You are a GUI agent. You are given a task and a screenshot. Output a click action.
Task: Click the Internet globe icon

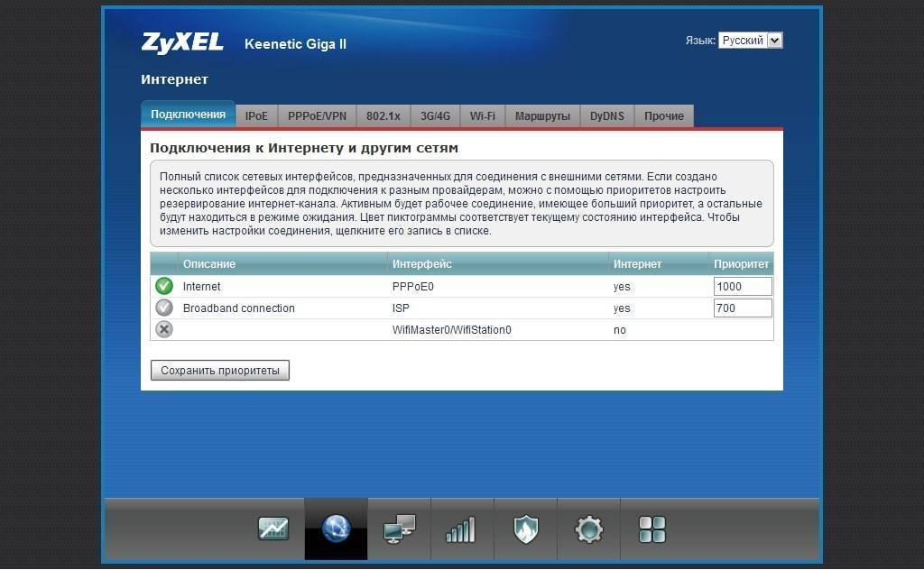(336, 529)
